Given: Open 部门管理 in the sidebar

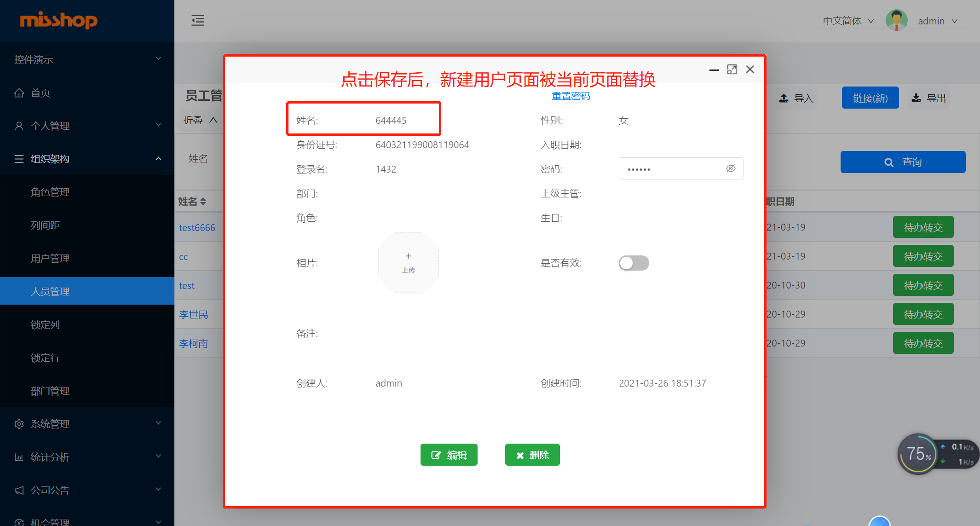Looking at the screenshot, I should [50, 391].
